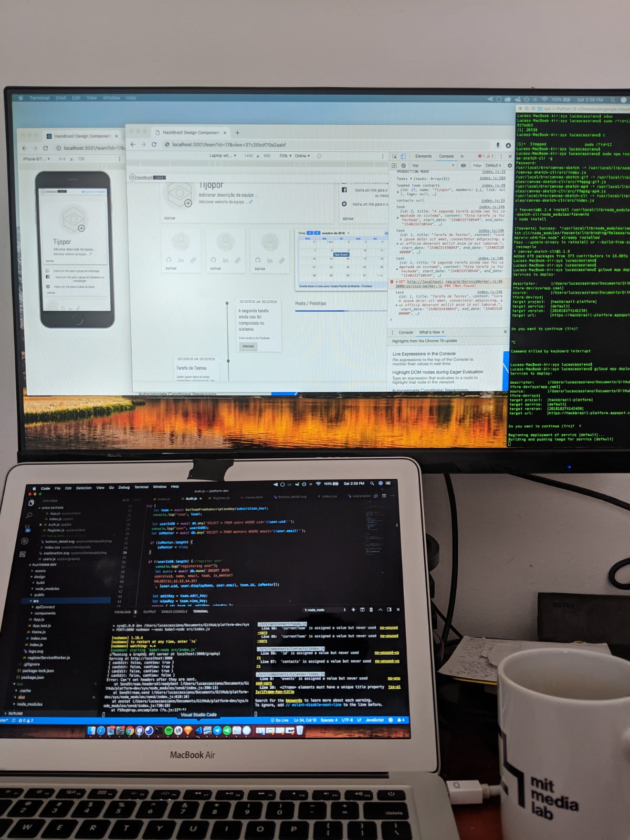Open Visual Studio Code from the dock
The width and height of the screenshot is (630, 840).
tap(198, 730)
